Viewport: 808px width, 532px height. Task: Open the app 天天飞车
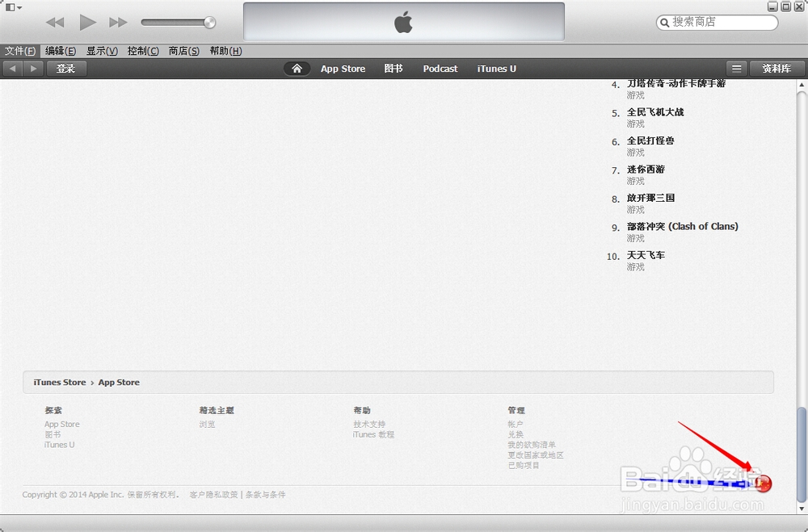[x=646, y=255]
